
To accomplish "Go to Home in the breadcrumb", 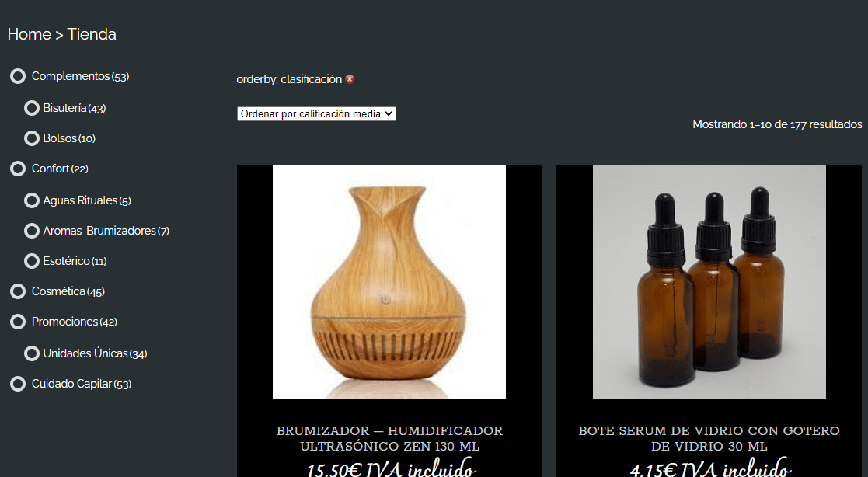I will pos(30,34).
